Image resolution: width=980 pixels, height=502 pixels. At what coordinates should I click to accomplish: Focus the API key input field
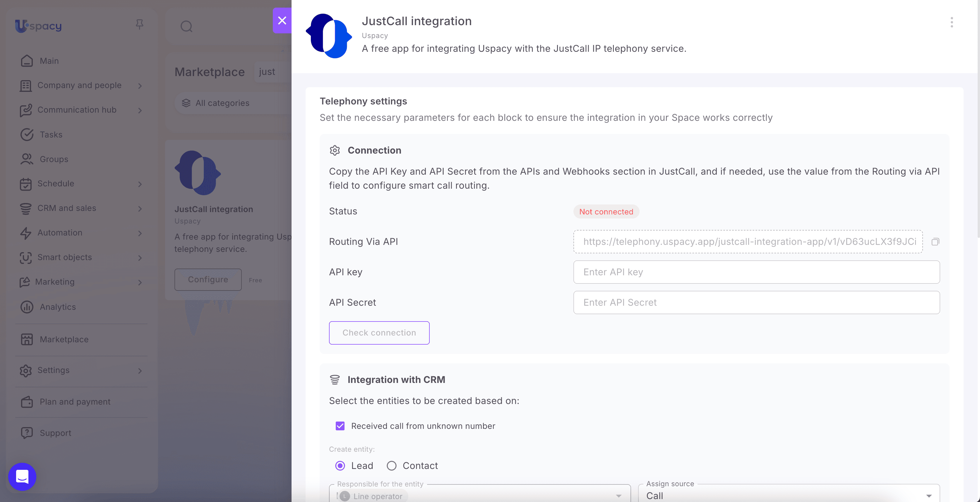[757, 272]
